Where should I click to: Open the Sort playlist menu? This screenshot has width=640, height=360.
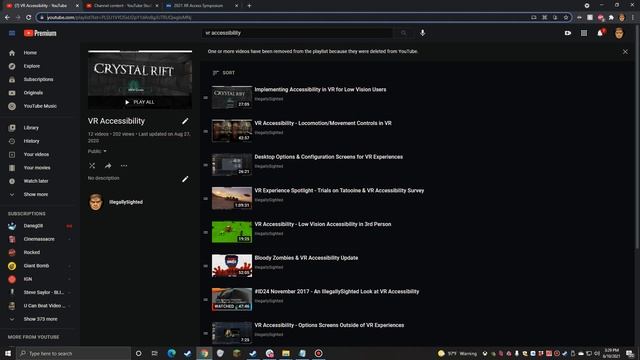[x=224, y=73]
